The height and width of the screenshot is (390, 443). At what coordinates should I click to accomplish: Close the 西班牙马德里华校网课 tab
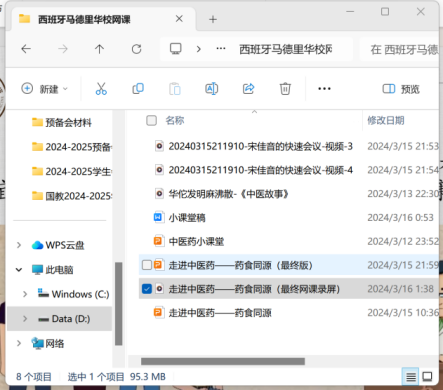[x=179, y=19]
